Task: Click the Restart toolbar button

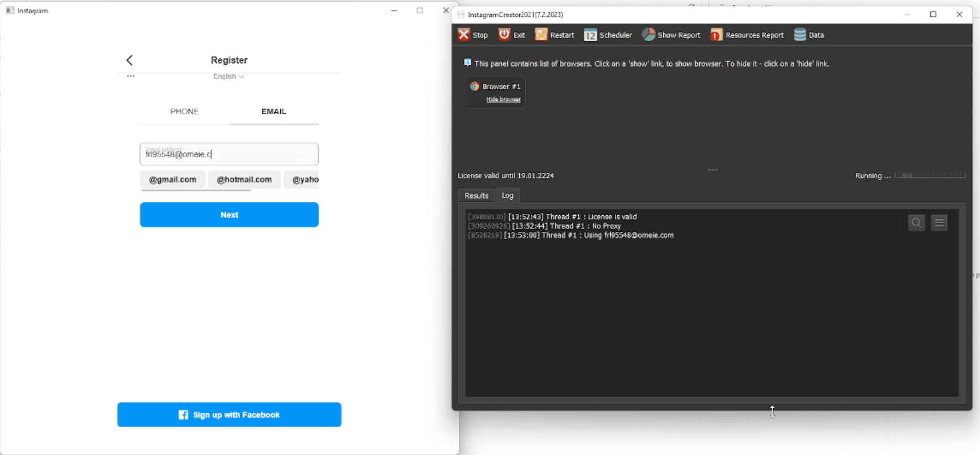Action: 555,35
